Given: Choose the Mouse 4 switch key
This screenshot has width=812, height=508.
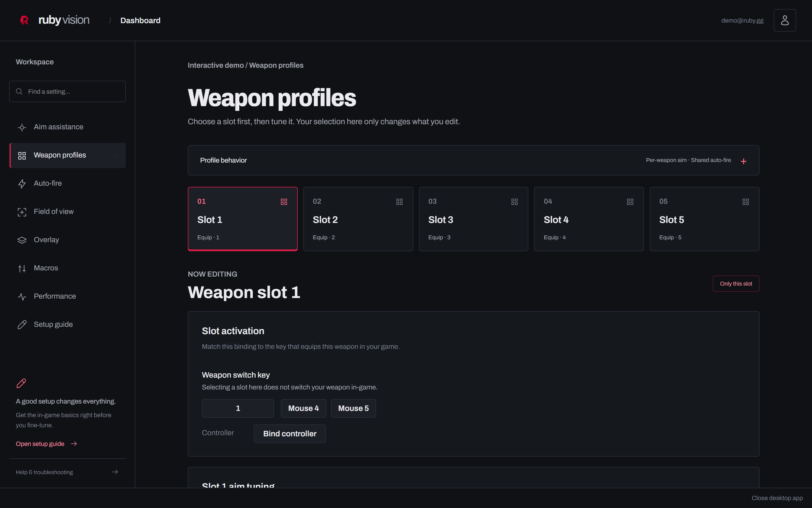Looking at the screenshot, I should click(x=303, y=408).
